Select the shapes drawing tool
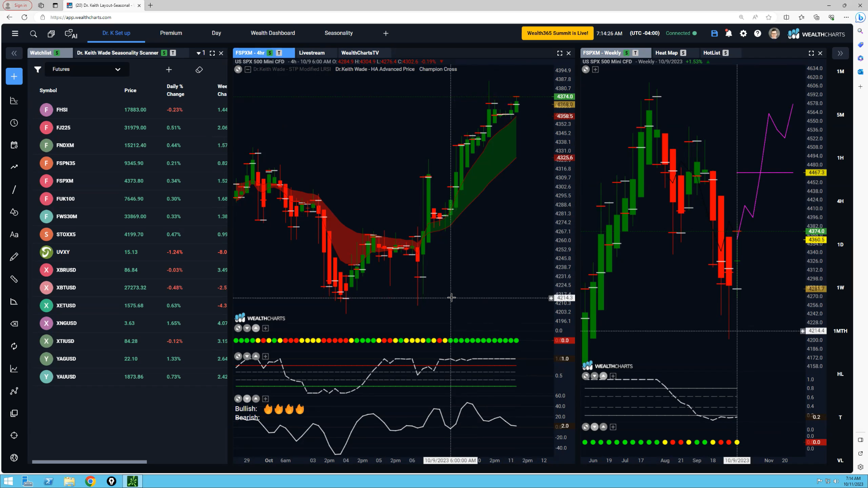 tap(14, 212)
